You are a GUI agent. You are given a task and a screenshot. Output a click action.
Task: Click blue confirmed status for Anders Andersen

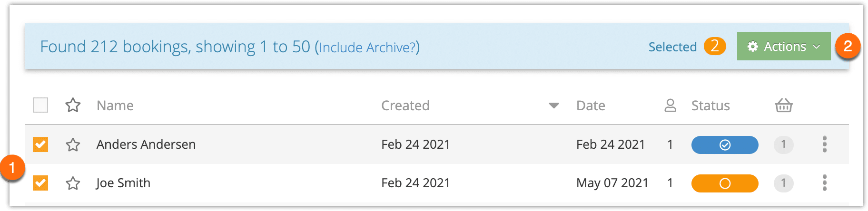click(725, 144)
